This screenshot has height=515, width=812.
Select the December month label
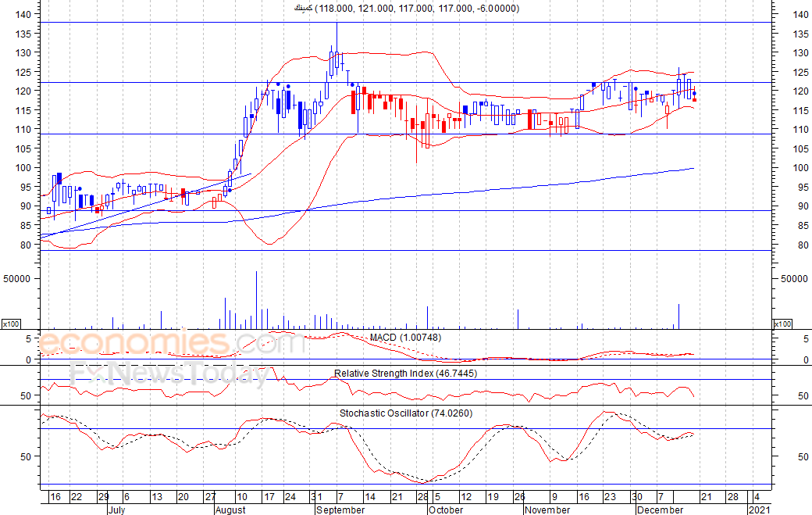[661, 510]
